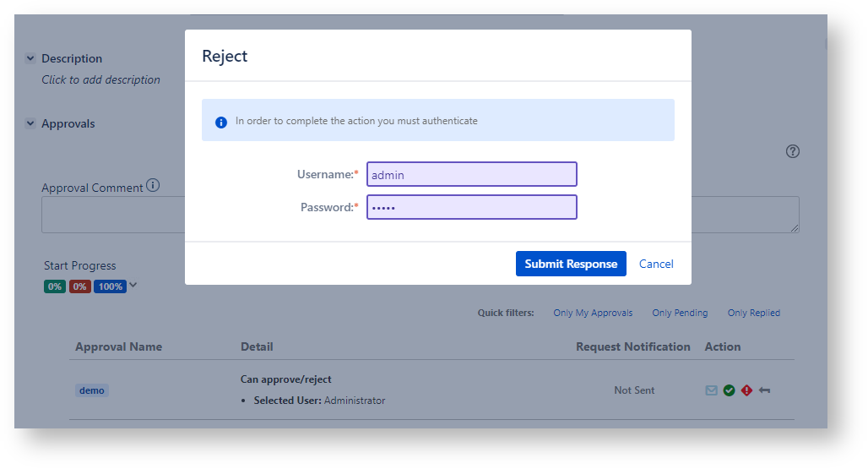
Task: Cancel the Reject dialog
Action: tap(656, 264)
